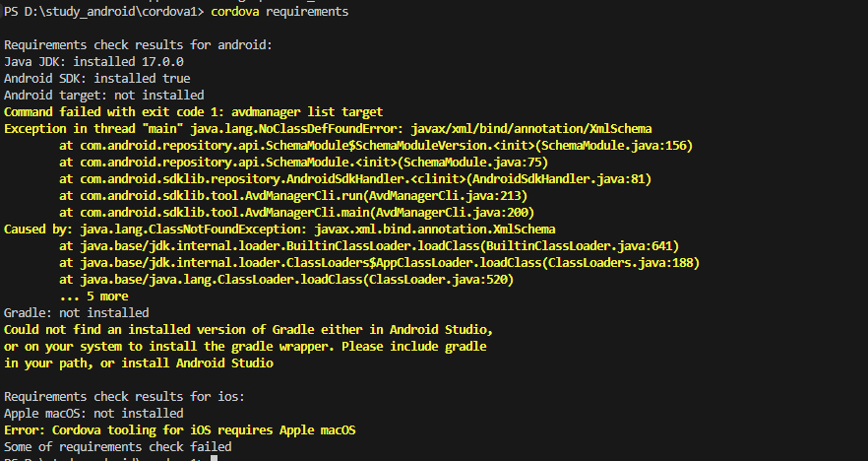Click the AndroidSdkHandler.java:81 stack trace line
Viewport: 868px width, 461px height.
tap(355, 179)
